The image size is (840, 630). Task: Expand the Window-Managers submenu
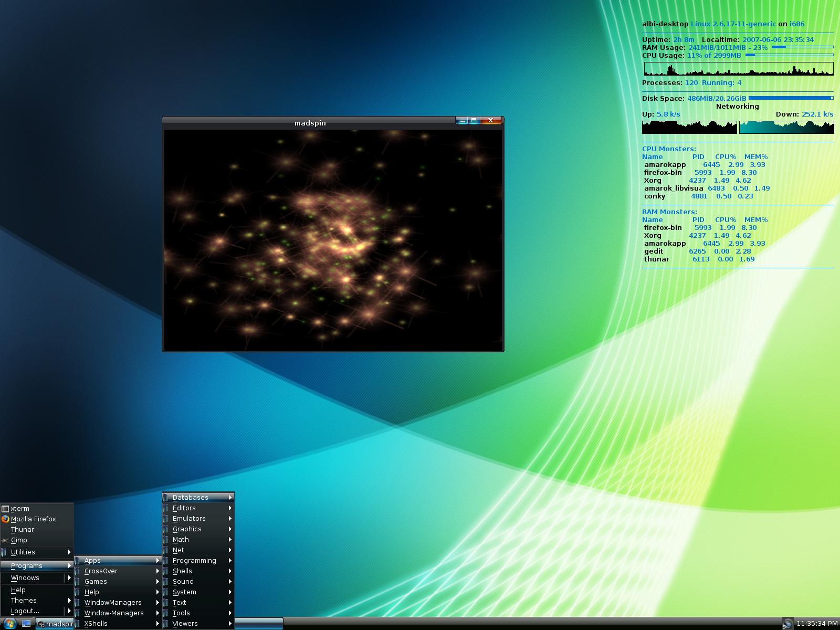click(x=118, y=613)
